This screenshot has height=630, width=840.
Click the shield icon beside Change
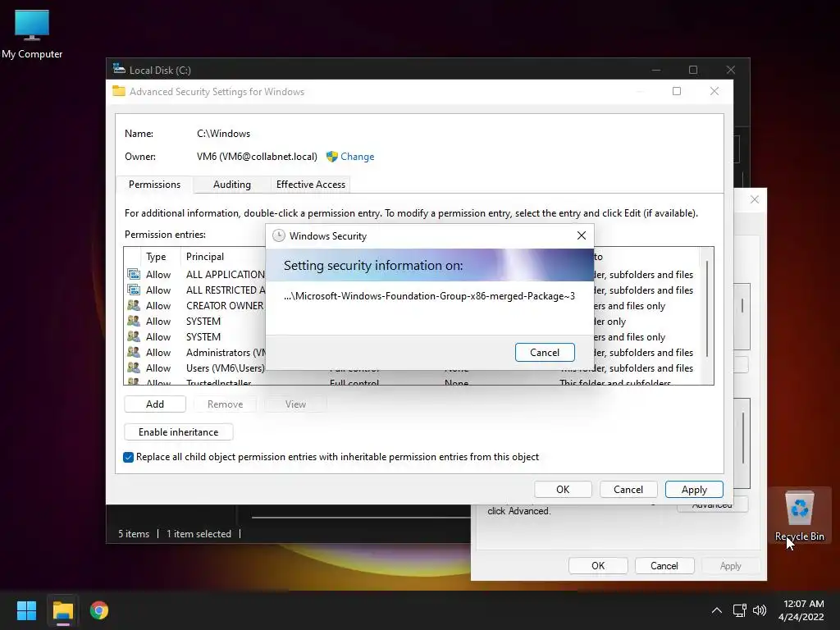coord(331,157)
